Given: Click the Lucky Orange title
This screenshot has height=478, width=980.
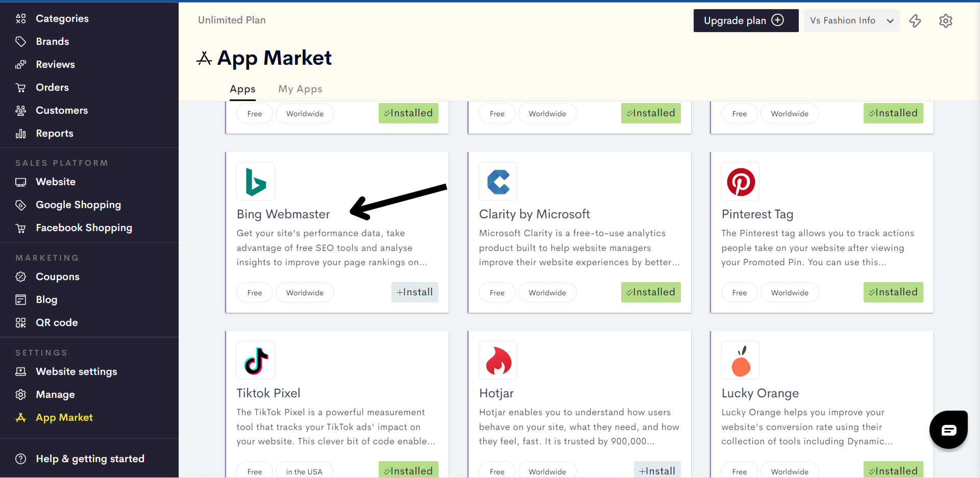Looking at the screenshot, I should pos(760,393).
